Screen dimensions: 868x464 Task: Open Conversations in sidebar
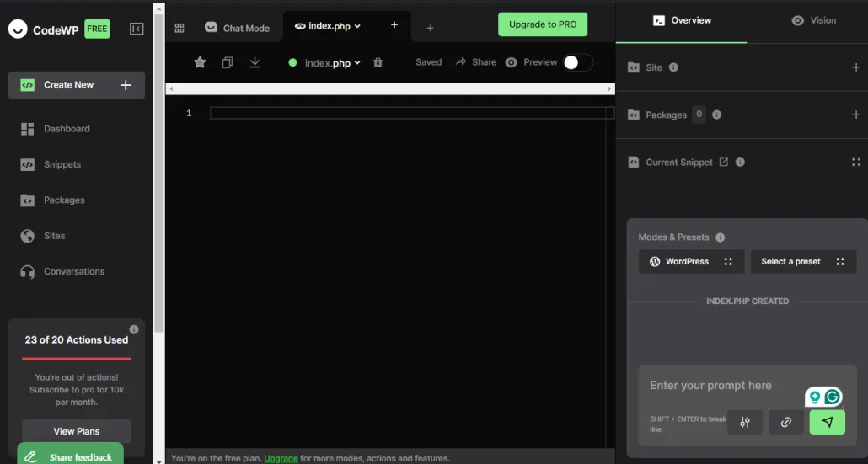(62, 271)
